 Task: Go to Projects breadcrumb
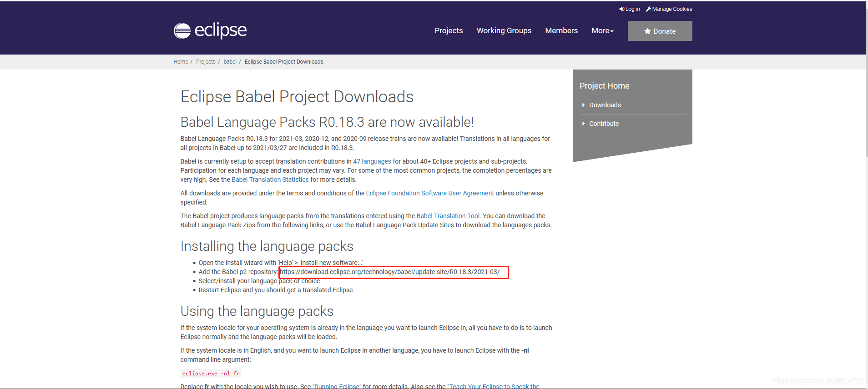(206, 62)
